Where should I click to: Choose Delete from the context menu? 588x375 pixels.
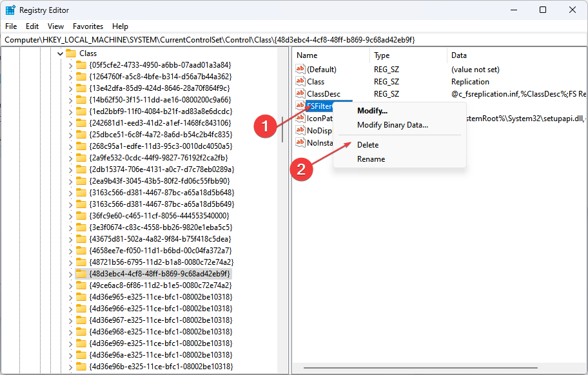coord(367,145)
